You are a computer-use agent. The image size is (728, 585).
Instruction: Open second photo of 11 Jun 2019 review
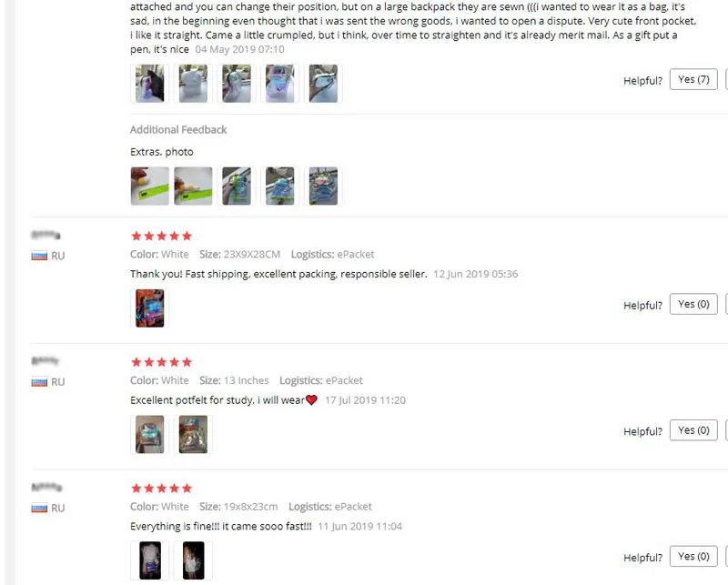pos(193,560)
